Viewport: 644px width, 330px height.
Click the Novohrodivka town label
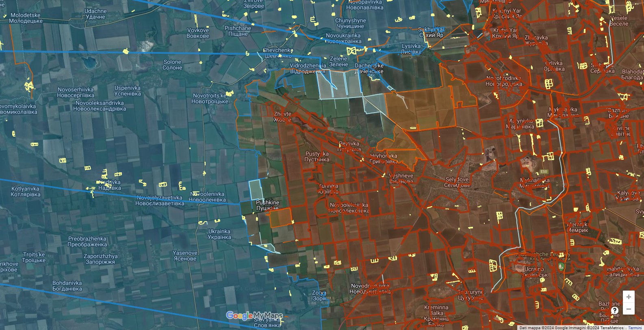[504, 81]
